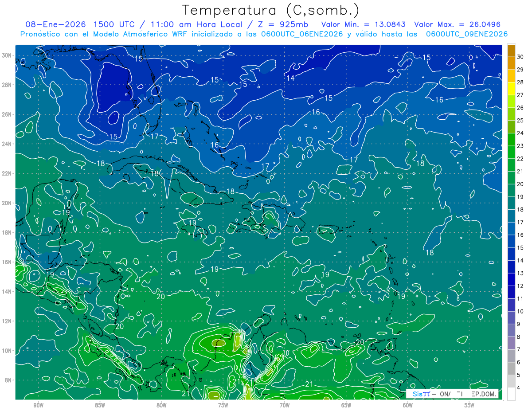The image size is (532, 411).
Task: Click the "Valor Min. = 13.0843" text
Action: pyautogui.click(x=363, y=24)
